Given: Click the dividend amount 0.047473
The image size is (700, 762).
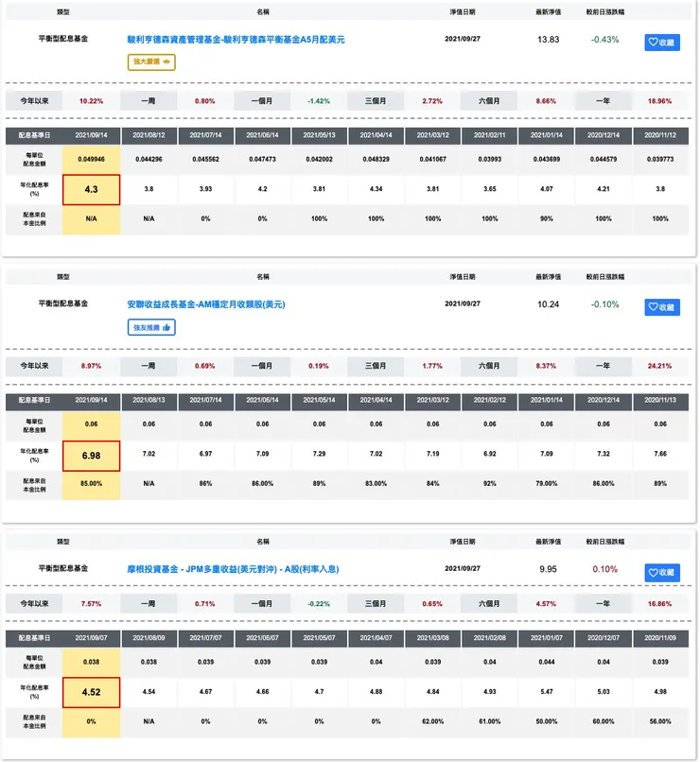Looking at the screenshot, I should point(263,159).
